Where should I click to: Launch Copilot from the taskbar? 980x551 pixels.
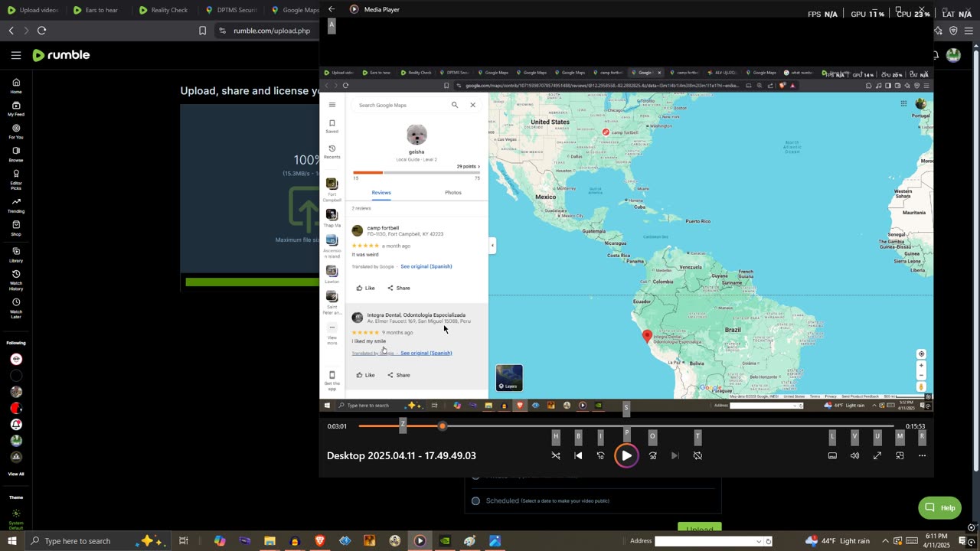pos(220,541)
